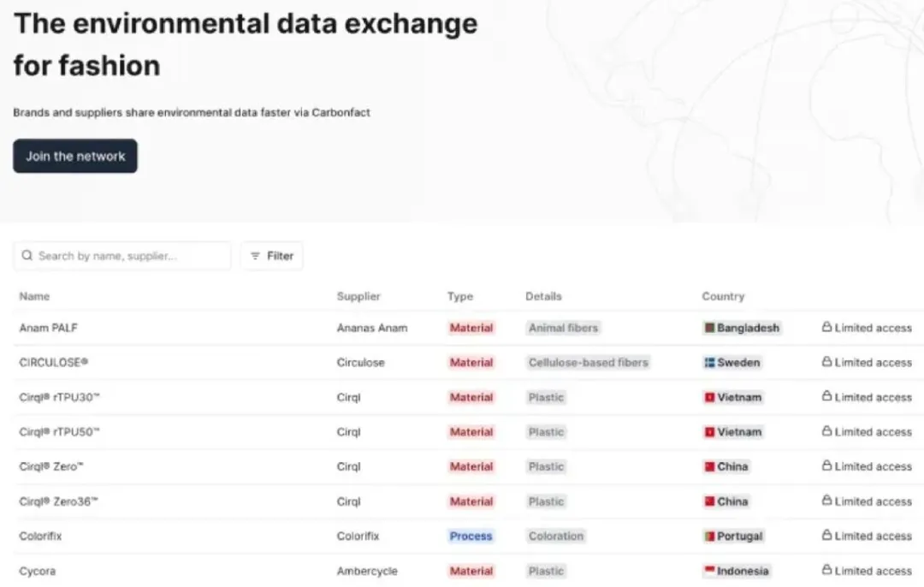Viewport: 924px width, 587px height.
Task: Open the Filter options panel
Action: click(271, 255)
